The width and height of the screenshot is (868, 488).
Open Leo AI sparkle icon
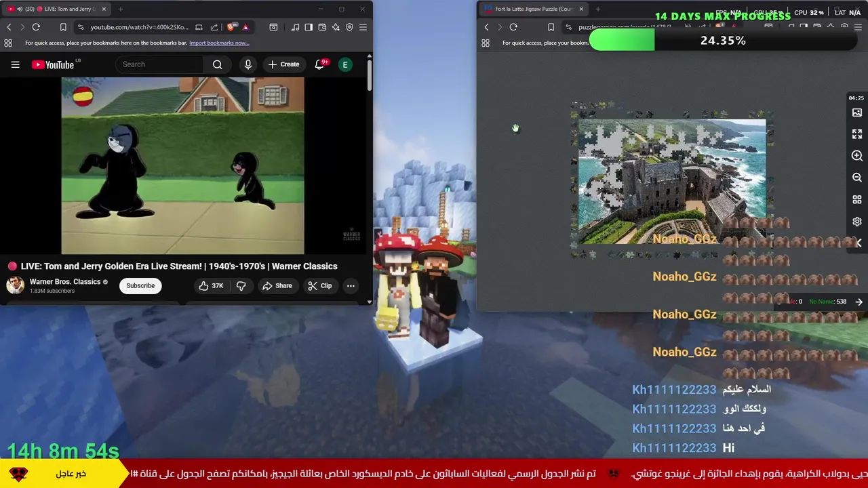pos(336,27)
